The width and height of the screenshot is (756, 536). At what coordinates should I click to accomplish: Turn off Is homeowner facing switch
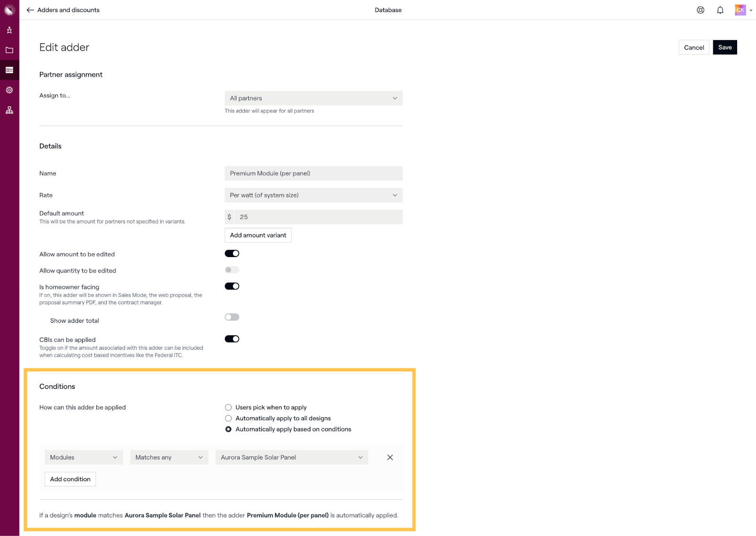click(x=232, y=286)
